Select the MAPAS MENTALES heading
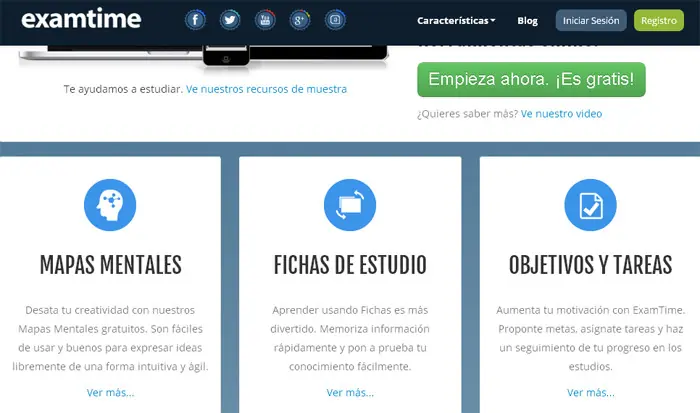This screenshot has height=413, width=700. tap(111, 265)
